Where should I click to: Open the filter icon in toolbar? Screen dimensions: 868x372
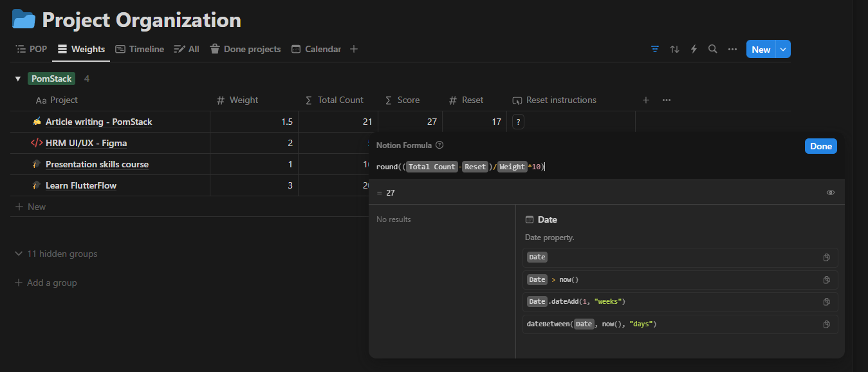pos(655,49)
